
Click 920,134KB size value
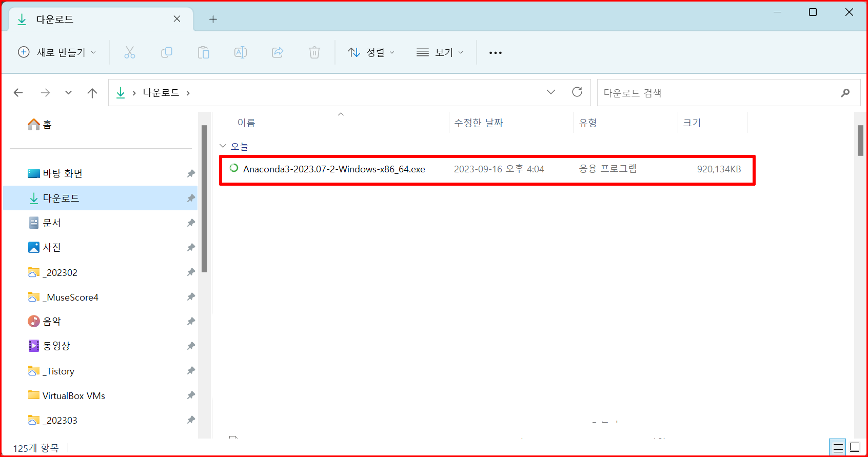719,169
